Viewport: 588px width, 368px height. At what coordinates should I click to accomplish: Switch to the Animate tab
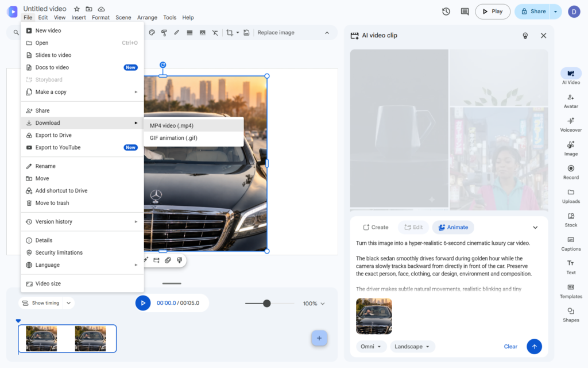(453, 227)
